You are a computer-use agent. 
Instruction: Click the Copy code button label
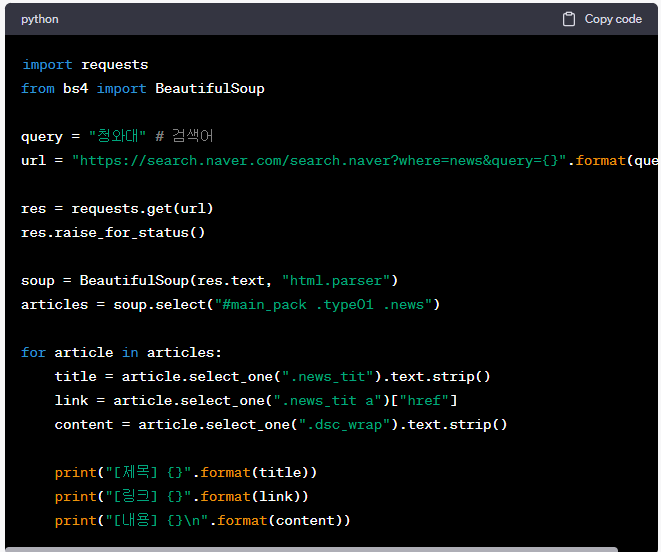613,19
